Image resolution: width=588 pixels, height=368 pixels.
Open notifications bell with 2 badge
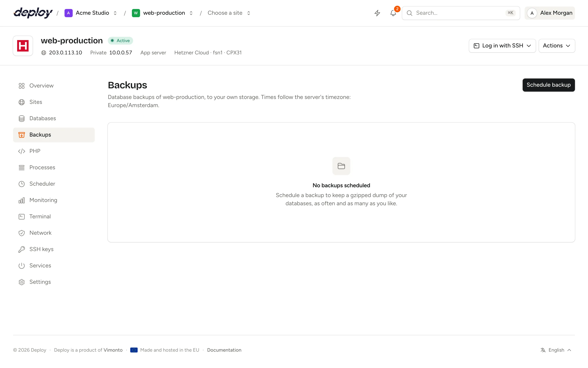point(393,13)
